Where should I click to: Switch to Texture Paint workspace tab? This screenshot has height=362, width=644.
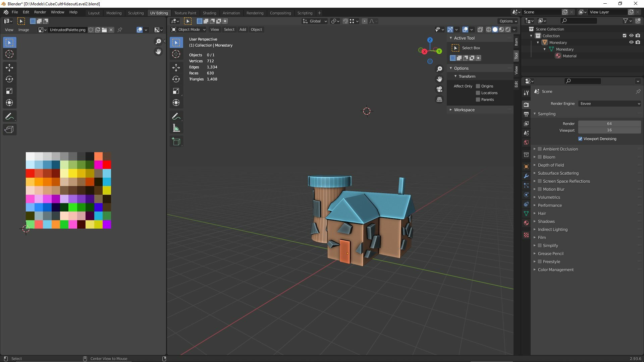tap(185, 13)
